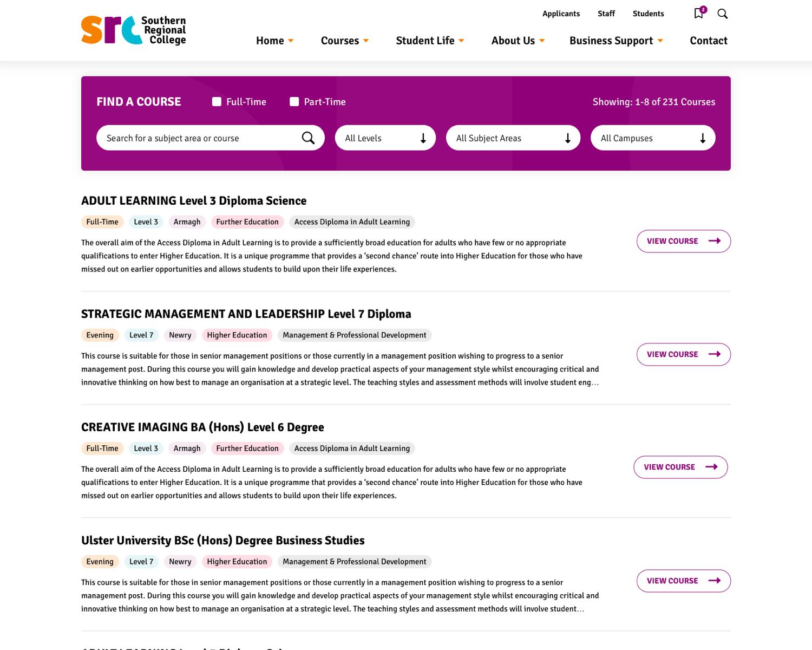Select the Applicants menu item
This screenshot has width=812, height=650.
(x=561, y=14)
